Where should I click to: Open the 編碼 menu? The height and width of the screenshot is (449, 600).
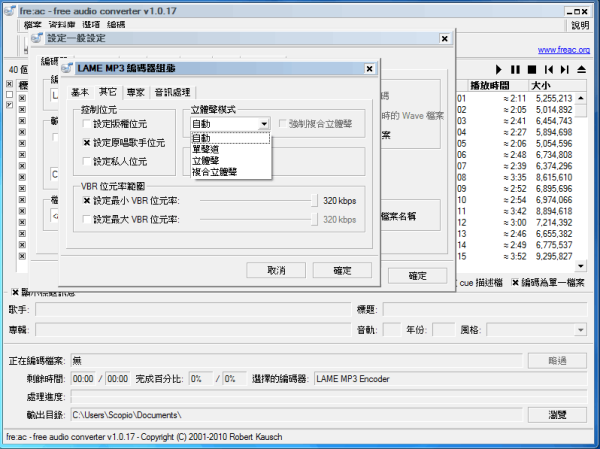116,25
